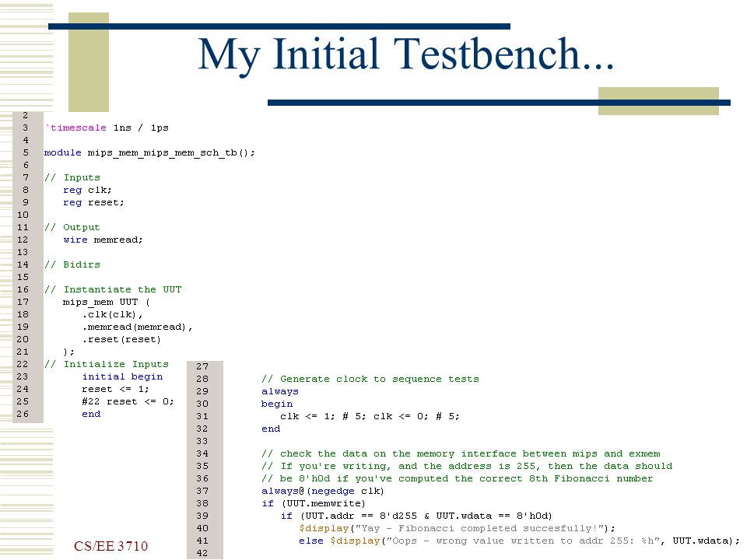Click the slide title 'My Initial Testbench...'
Viewport: 747px width, 560px height.
click(x=406, y=55)
